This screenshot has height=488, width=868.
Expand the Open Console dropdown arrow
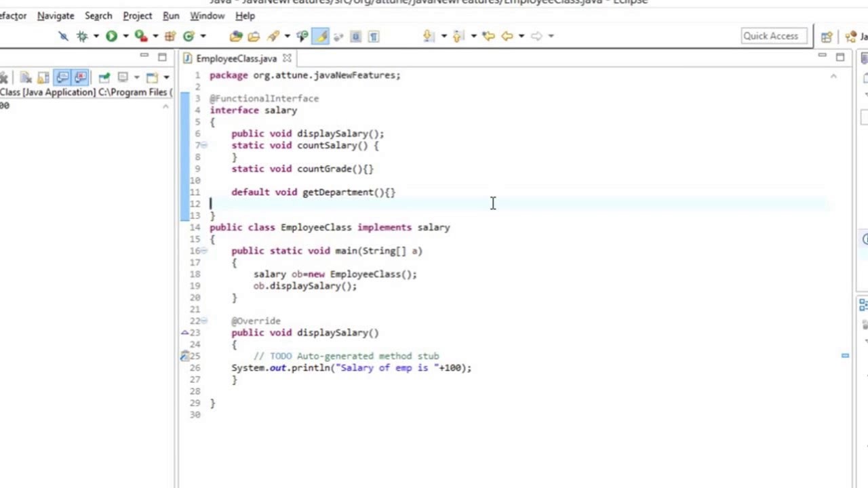coord(165,77)
